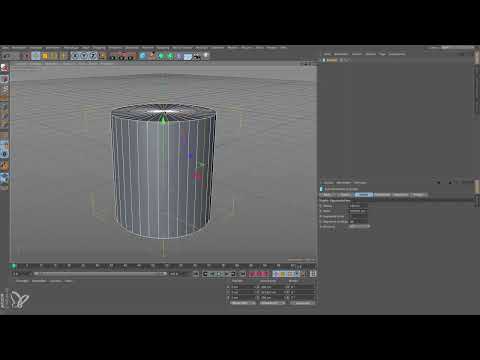Screen dimensions: 480x360
Task: Open the File menu in main menu bar
Action: 5,48
